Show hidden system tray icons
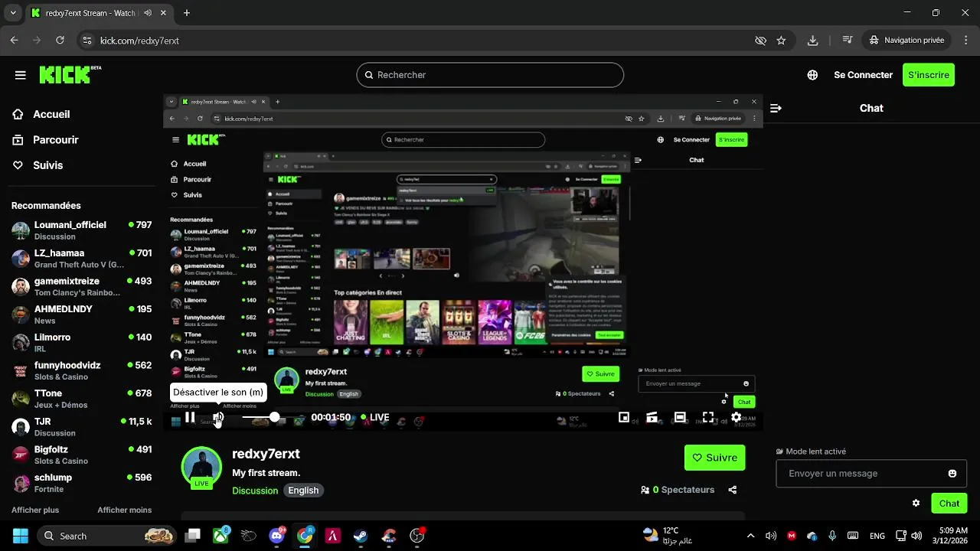This screenshot has height=551, width=980. pos(750,536)
